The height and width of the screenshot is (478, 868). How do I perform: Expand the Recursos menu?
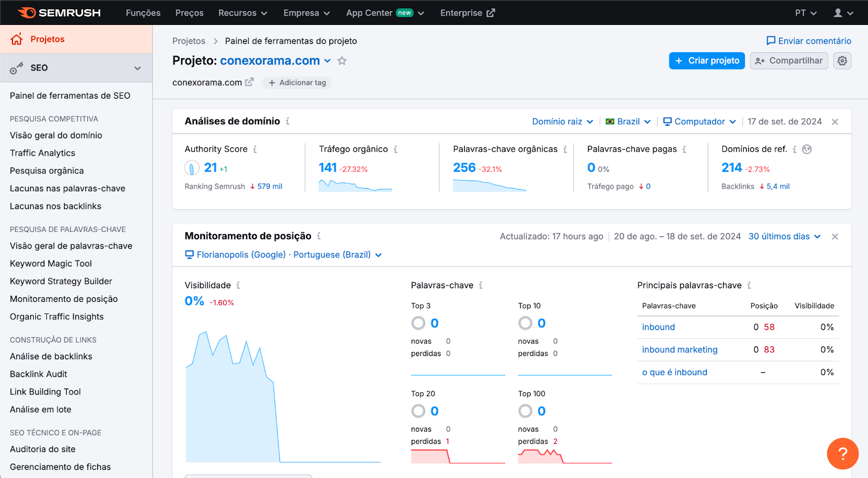click(x=242, y=13)
